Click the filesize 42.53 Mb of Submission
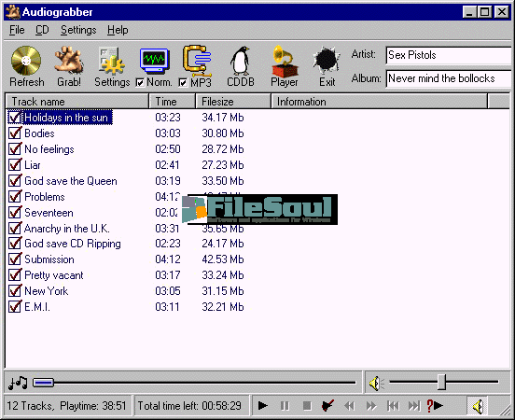The image size is (515, 420). click(x=223, y=259)
